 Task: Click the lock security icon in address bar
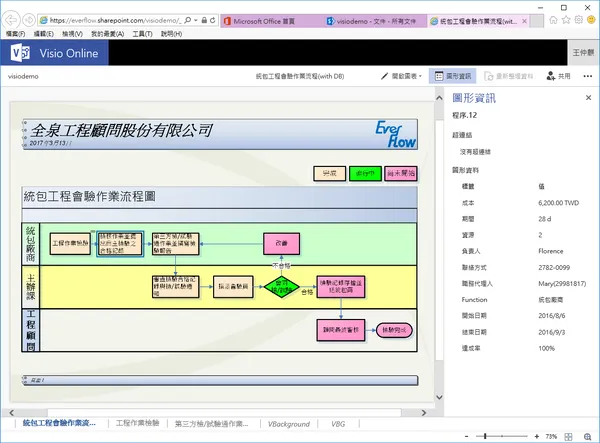point(204,20)
